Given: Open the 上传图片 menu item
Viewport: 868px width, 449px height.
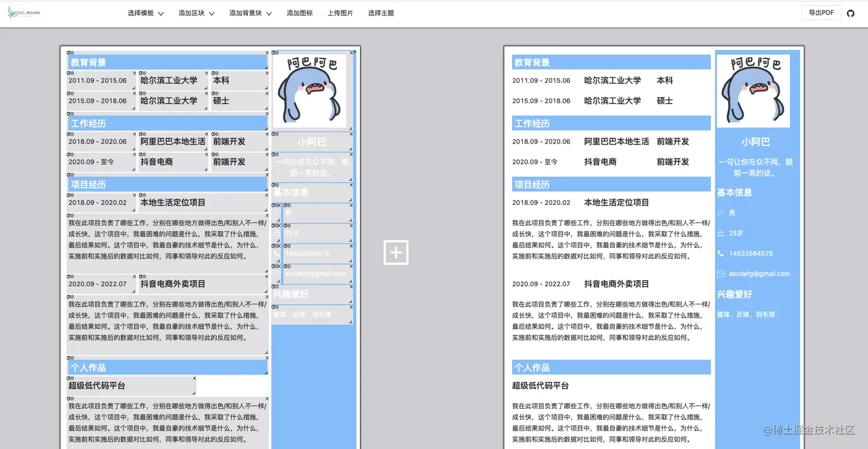Looking at the screenshot, I should point(340,13).
